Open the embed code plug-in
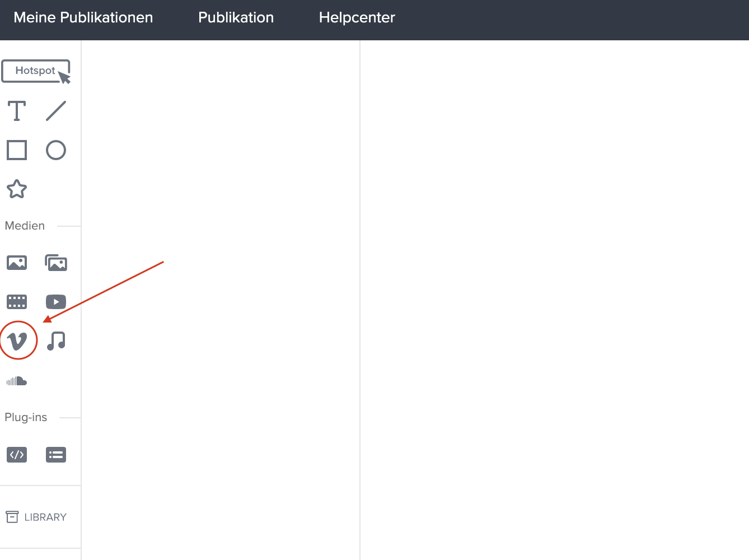749x560 pixels. coord(17,455)
